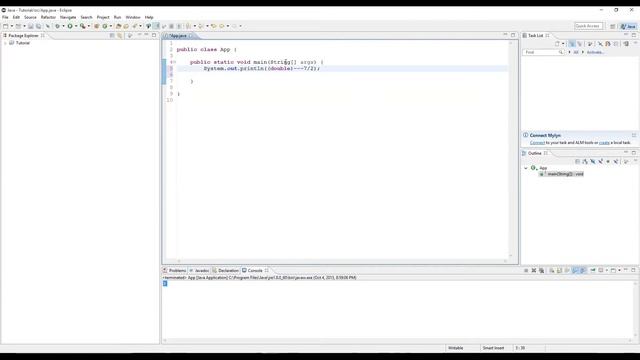This screenshot has width=640, height=360.
Task: Click in the Quick Access field
Action: [x=588, y=26]
